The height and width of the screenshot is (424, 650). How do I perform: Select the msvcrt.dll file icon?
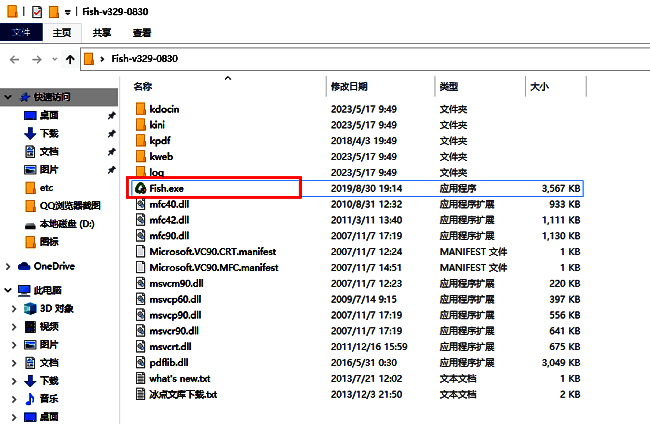(x=141, y=346)
